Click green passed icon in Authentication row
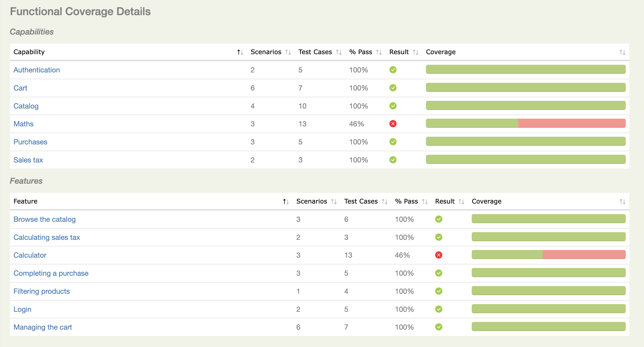This screenshot has height=347, width=644. click(393, 70)
